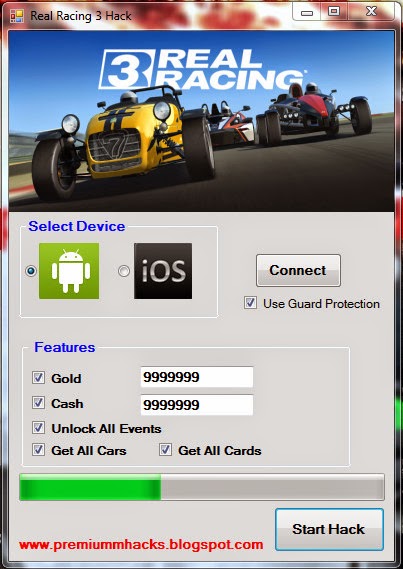This screenshot has width=403, height=569.
Task: Close the Real Racing 3 Hack window
Action: (371, 12)
